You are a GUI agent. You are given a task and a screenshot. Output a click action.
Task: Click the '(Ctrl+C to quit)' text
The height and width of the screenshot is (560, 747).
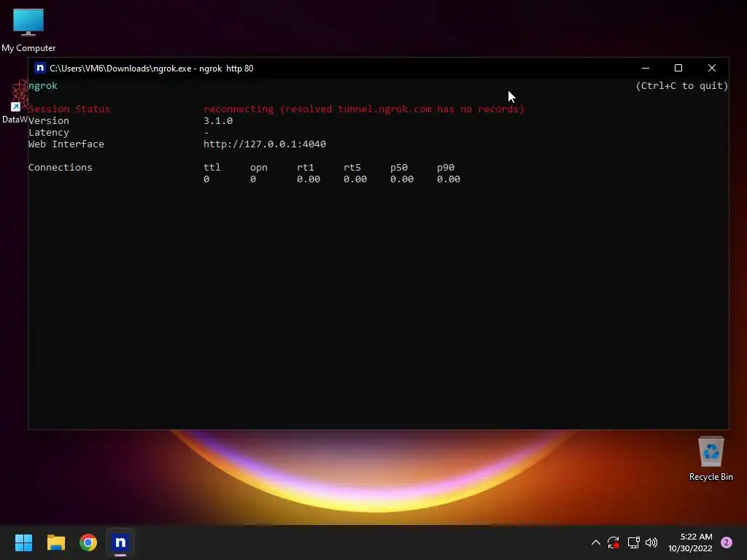pyautogui.click(x=682, y=86)
